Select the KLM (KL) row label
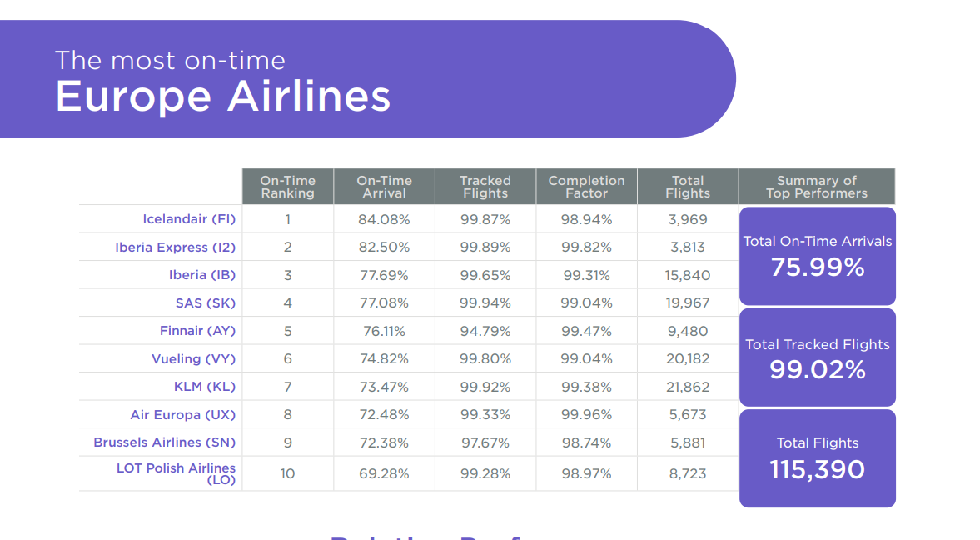The image size is (980, 540). pos(204,387)
